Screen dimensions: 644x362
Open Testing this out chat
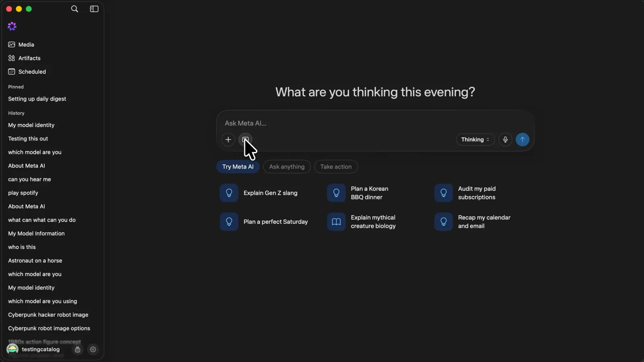pyautogui.click(x=28, y=139)
